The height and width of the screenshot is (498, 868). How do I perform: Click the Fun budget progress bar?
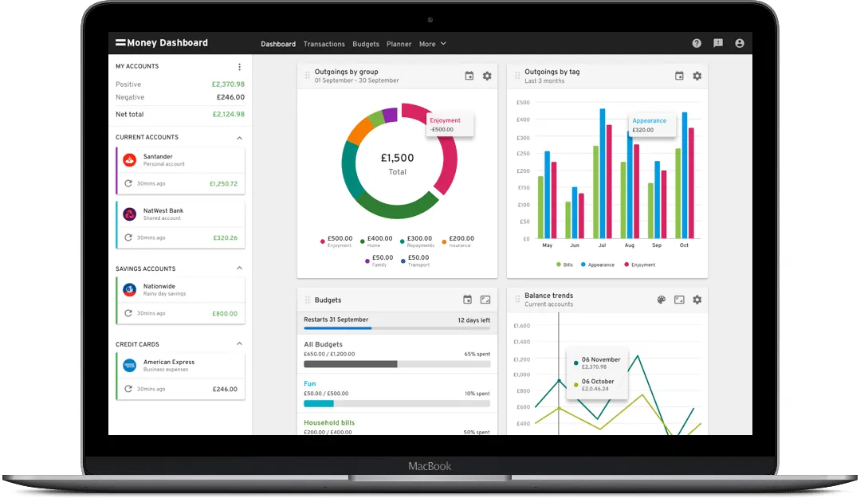point(397,404)
